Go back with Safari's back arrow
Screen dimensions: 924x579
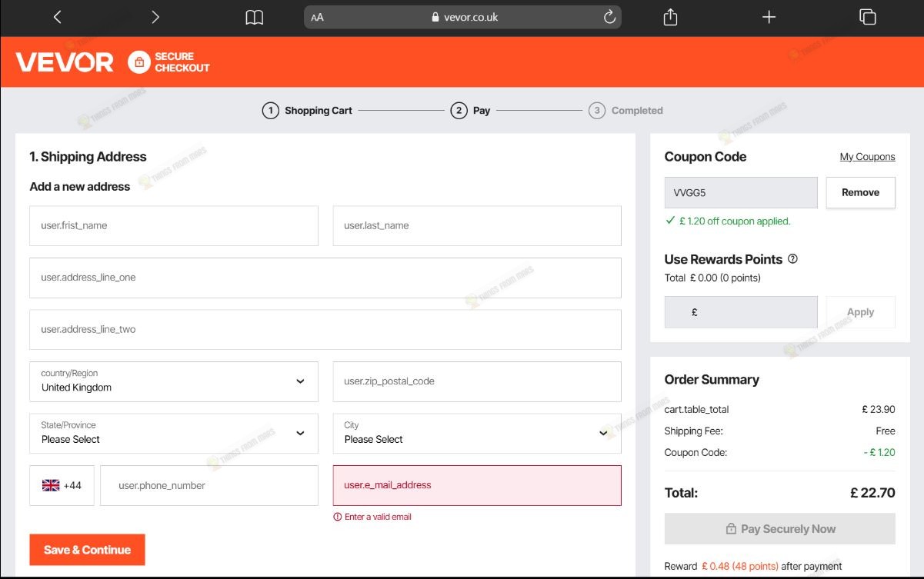57,17
